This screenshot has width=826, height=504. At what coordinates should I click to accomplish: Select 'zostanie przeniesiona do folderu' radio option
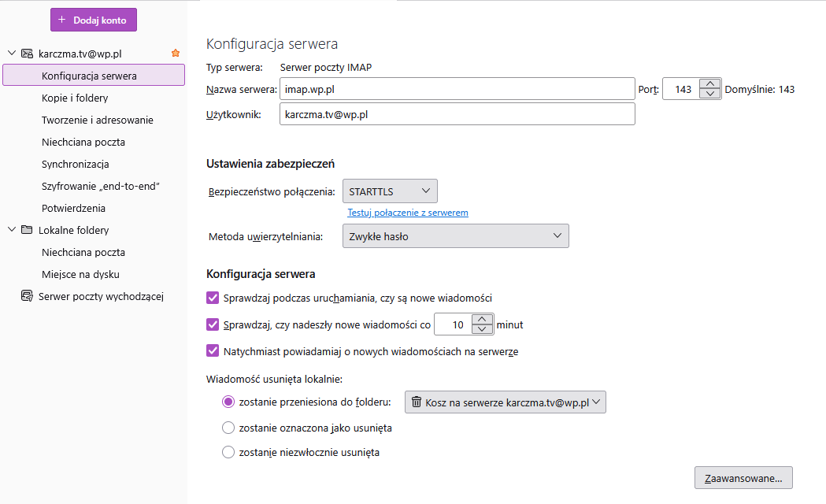(x=228, y=402)
